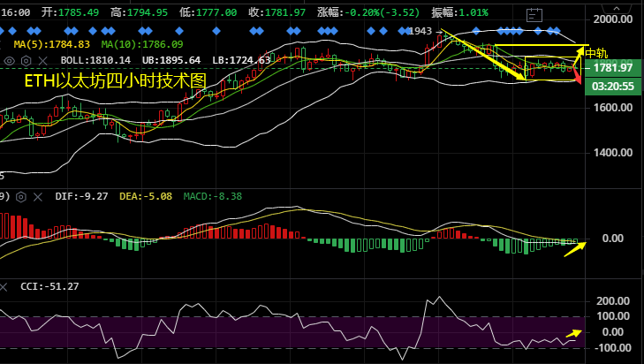Close the CCI indicator panel
The height and width of the screenshot is (364, 644).
(3, 286)
